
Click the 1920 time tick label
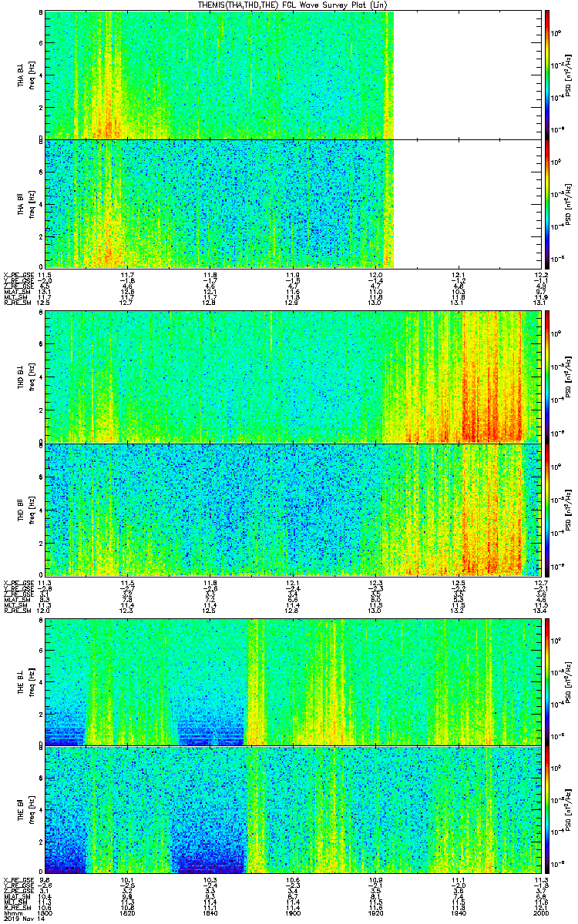click(375, 912)
